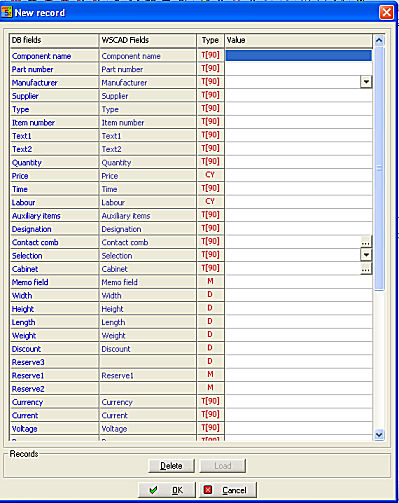This screenshot has height=503, width=399.
Task: Click the DB fields column header
Action: (x=54, y=40)
